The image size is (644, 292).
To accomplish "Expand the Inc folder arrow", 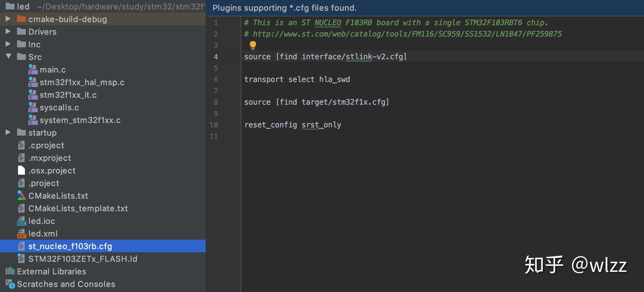I will pyautogui.click(x=8, y=44).
